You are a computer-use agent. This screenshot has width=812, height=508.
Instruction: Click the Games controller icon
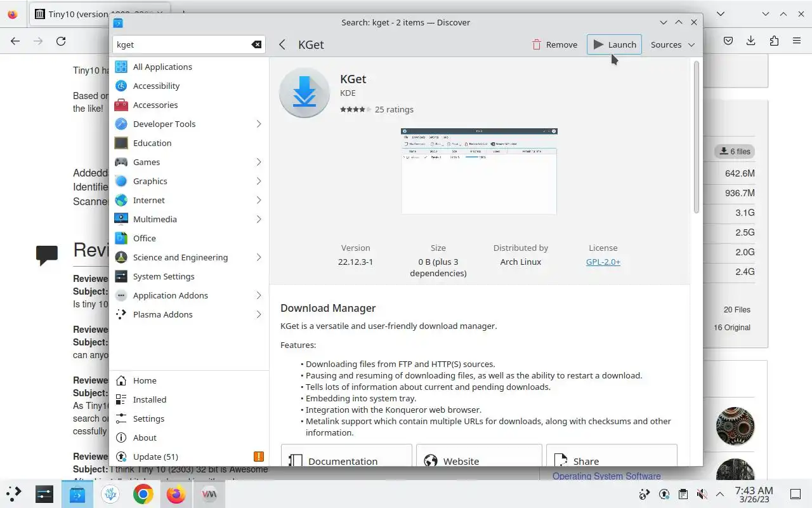(x=121, y=162)
